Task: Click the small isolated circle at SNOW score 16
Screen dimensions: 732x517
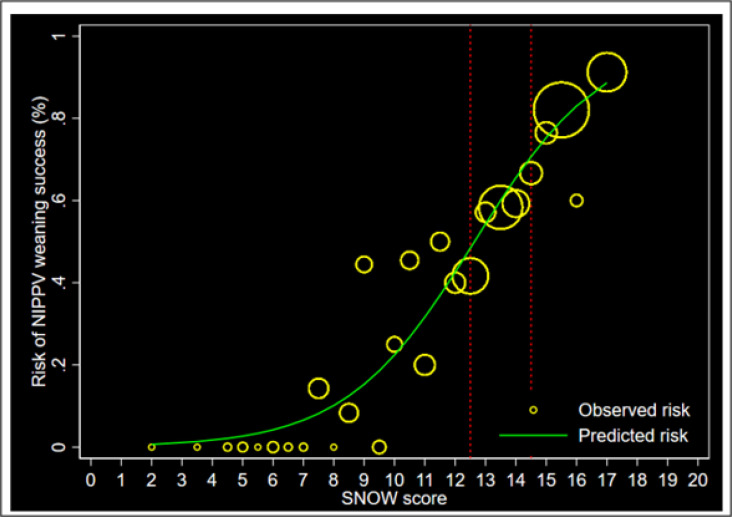Action: tap(577, 200)
